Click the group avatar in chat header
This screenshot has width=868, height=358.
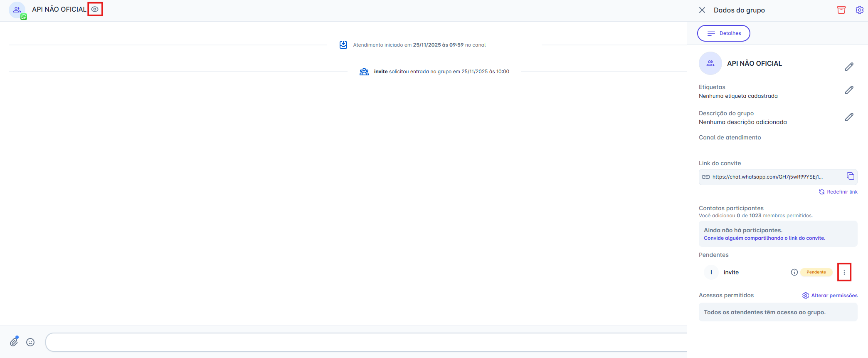tap(17, 10)
